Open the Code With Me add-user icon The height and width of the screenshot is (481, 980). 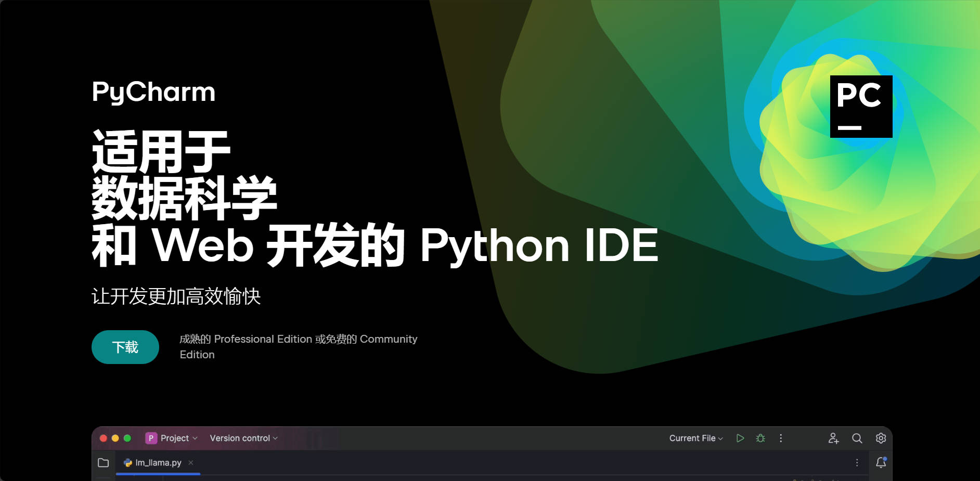tap(833, 438)
